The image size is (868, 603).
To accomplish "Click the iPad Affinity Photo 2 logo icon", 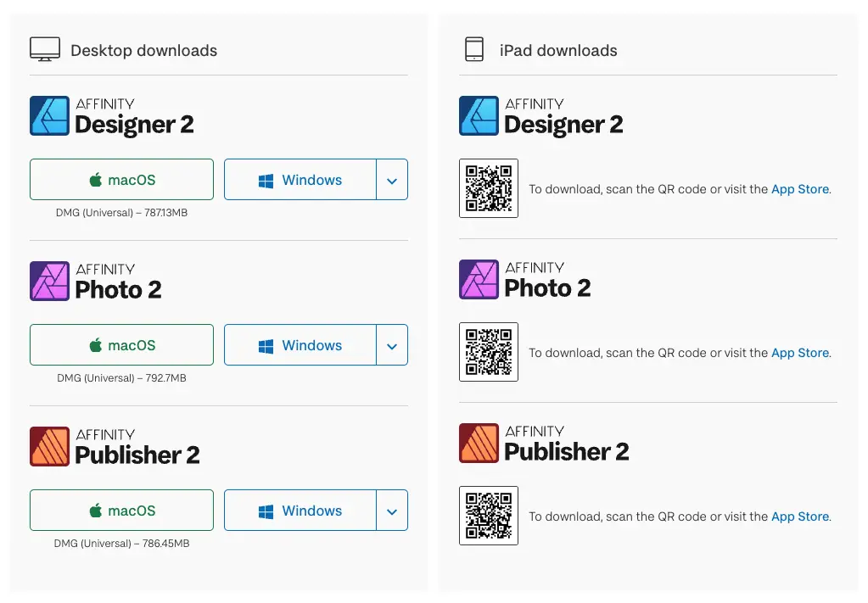I will click(x=479, y=279).
